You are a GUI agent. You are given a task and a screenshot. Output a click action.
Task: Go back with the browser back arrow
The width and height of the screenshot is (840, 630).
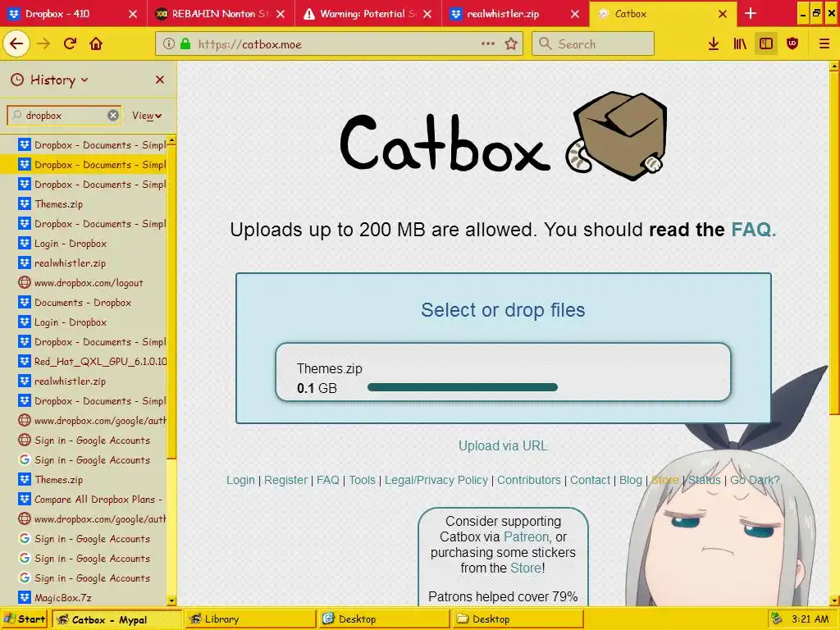[x=16, y=44]
